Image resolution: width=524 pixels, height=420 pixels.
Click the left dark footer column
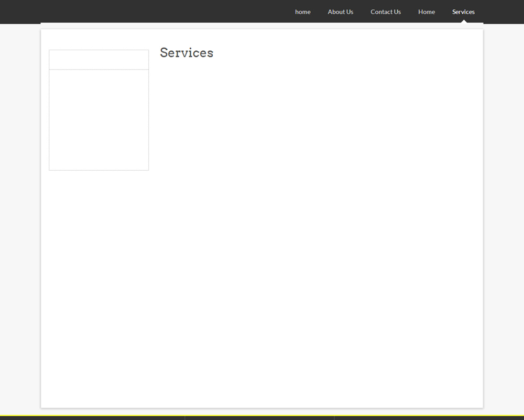coord(92,418)
